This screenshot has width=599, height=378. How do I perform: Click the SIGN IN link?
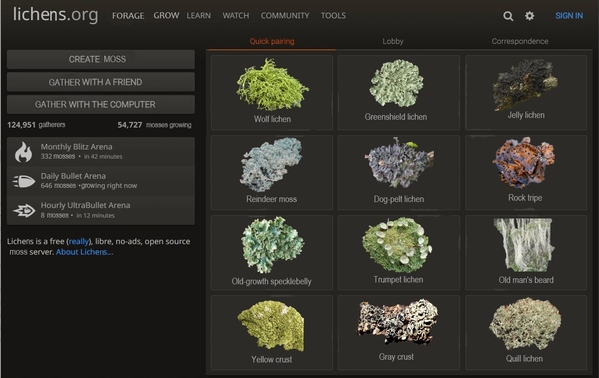(x=569, y=16)
